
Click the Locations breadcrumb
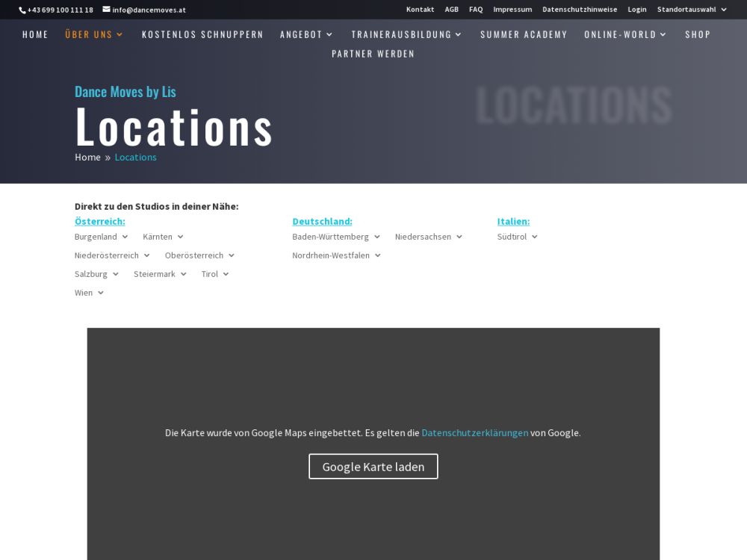[135, 157]
